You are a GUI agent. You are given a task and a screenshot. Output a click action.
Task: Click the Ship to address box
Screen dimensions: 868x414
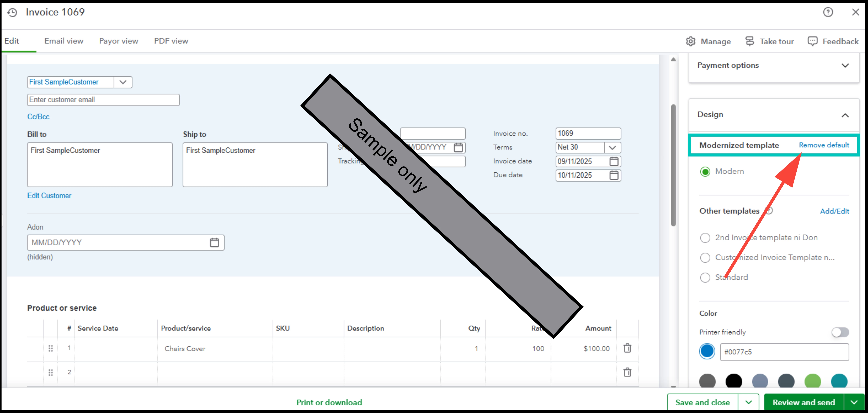click(x=255, y=165)
